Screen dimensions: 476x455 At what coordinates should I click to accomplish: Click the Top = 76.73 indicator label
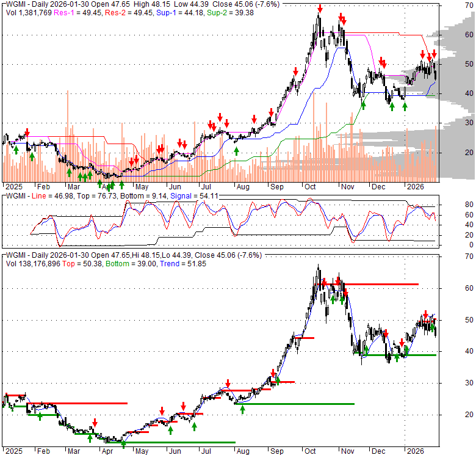96,196
